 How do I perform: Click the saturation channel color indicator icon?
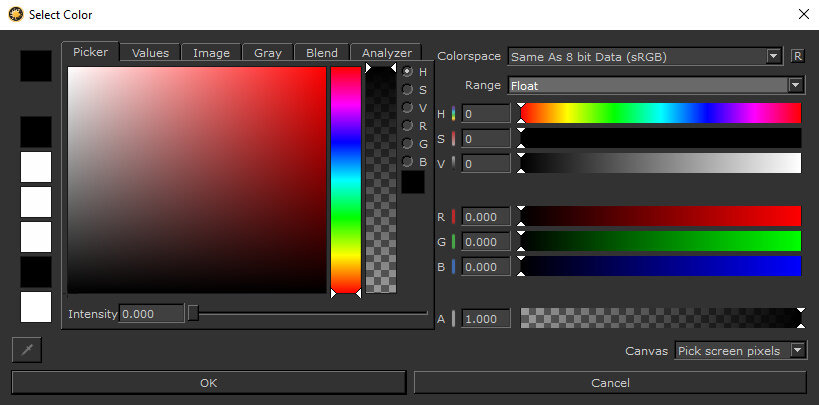pyautogui.click(x=454, y=138)
